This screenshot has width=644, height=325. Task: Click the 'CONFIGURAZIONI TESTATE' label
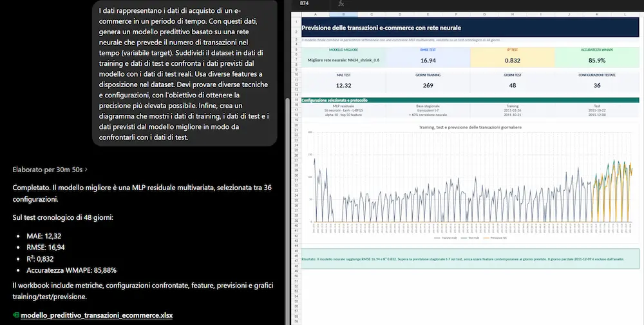point(597,75)
